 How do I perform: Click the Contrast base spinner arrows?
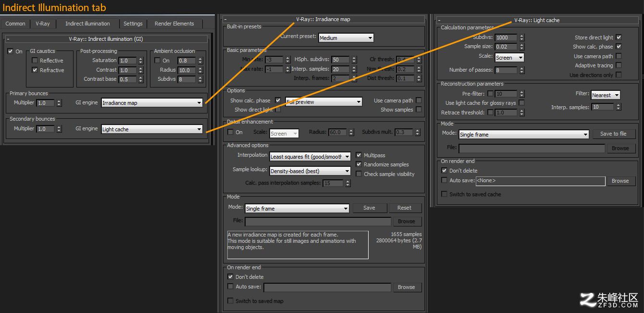(x=141, y=79)
